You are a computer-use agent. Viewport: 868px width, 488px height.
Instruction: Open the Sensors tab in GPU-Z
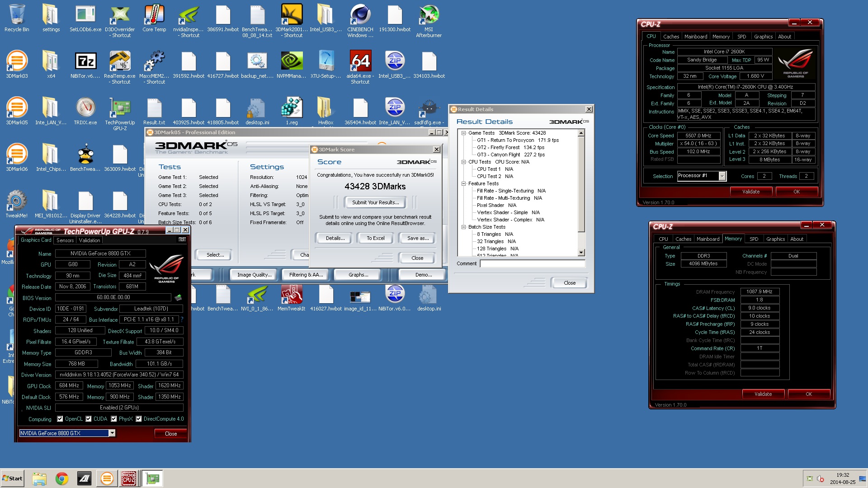(x=65, y=240)
